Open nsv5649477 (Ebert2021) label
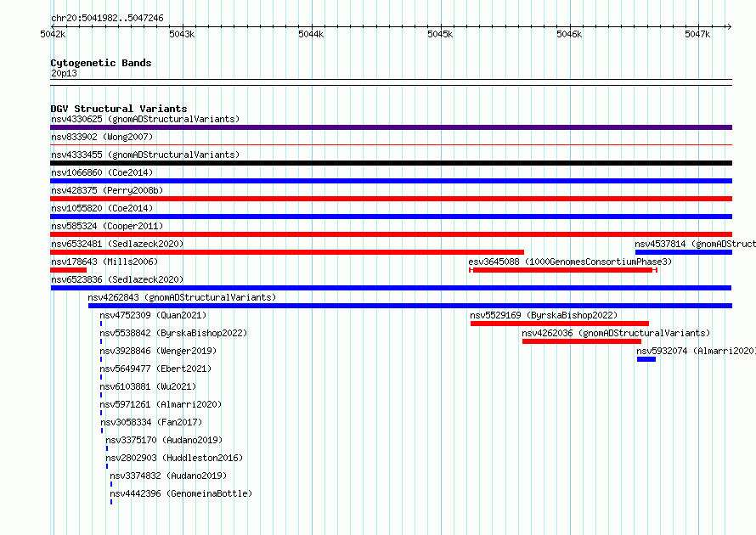This screenshot has height=535, width=756. [x=155, y=369]
